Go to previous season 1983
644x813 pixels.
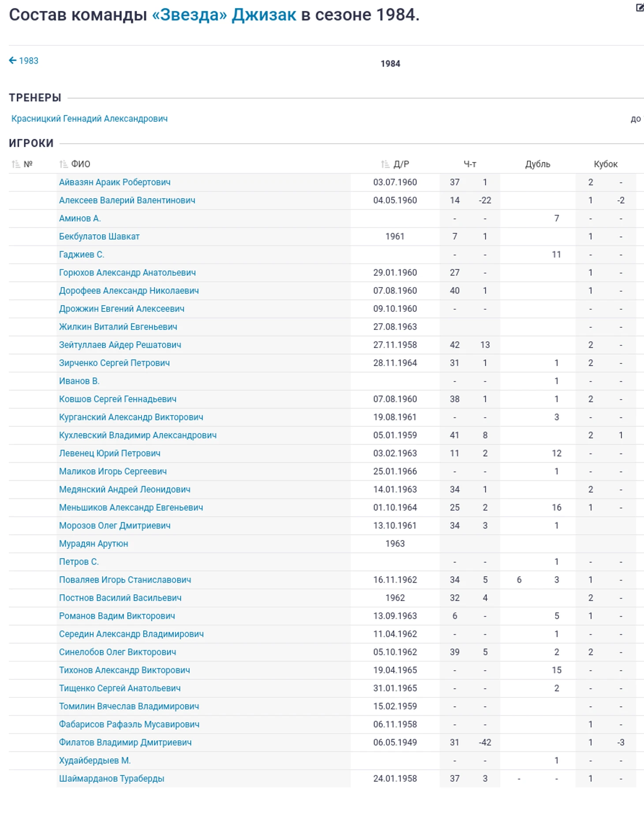pyautogui.click(x=28, y=61)
